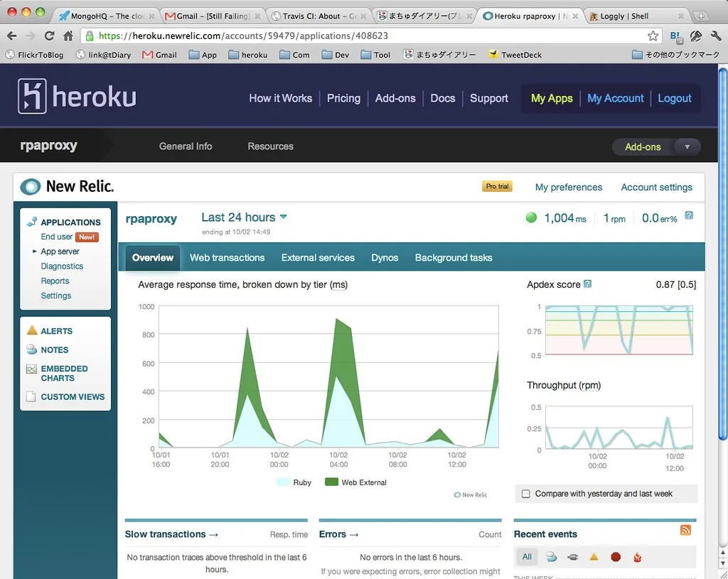The width and height of the screenshot is (728, 579).
Task: Open the Resources page
Action: tap(271, 146)
